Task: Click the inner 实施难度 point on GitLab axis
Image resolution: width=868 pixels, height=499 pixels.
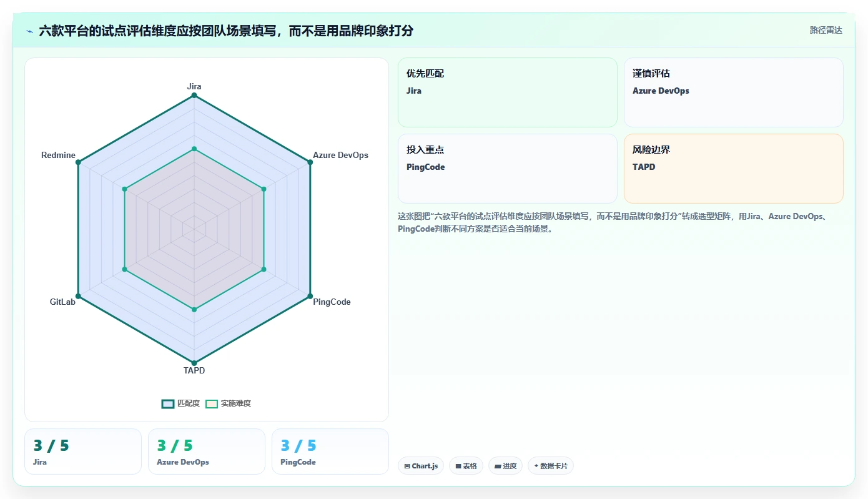Action: 125,269
